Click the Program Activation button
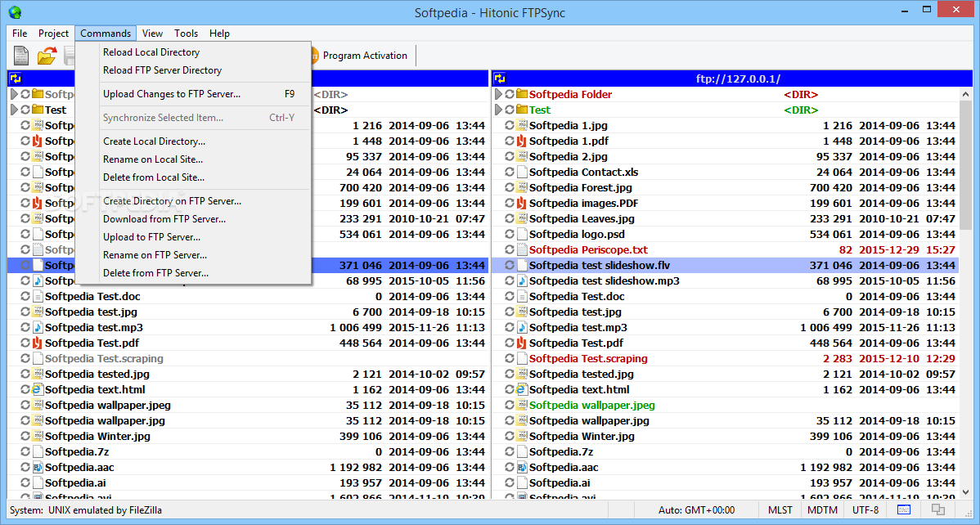The image size is (980, 525). click(359, 56)
